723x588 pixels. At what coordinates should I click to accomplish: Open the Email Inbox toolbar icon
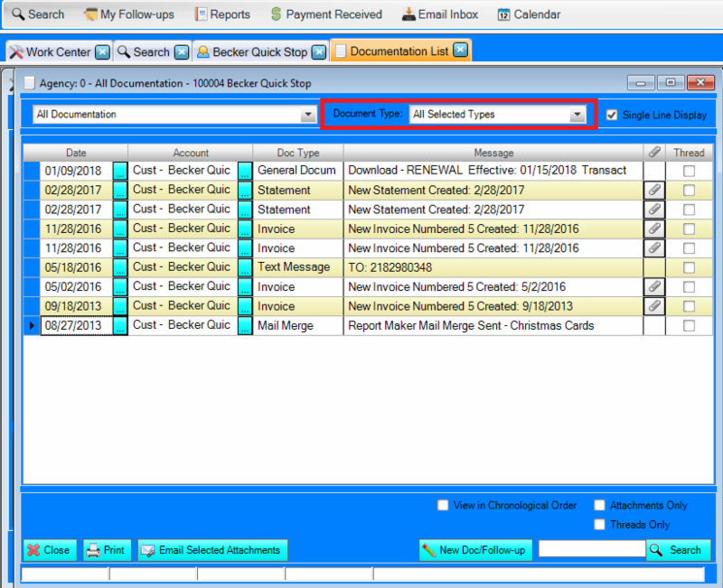coord(409,14)
